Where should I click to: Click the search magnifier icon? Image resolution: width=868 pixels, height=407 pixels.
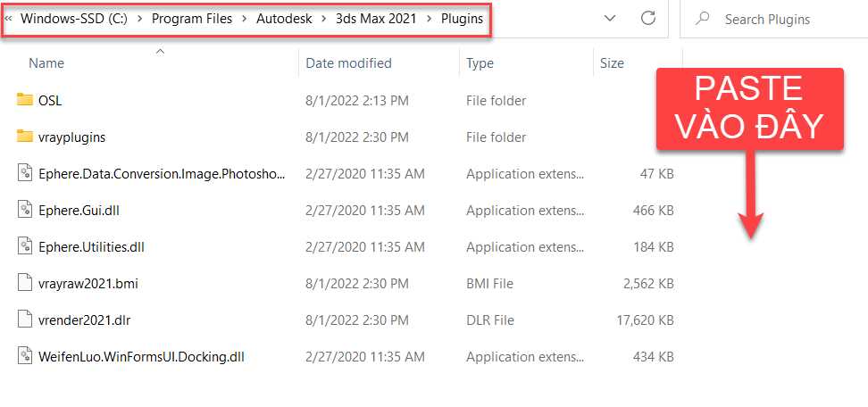click(703, 19)
